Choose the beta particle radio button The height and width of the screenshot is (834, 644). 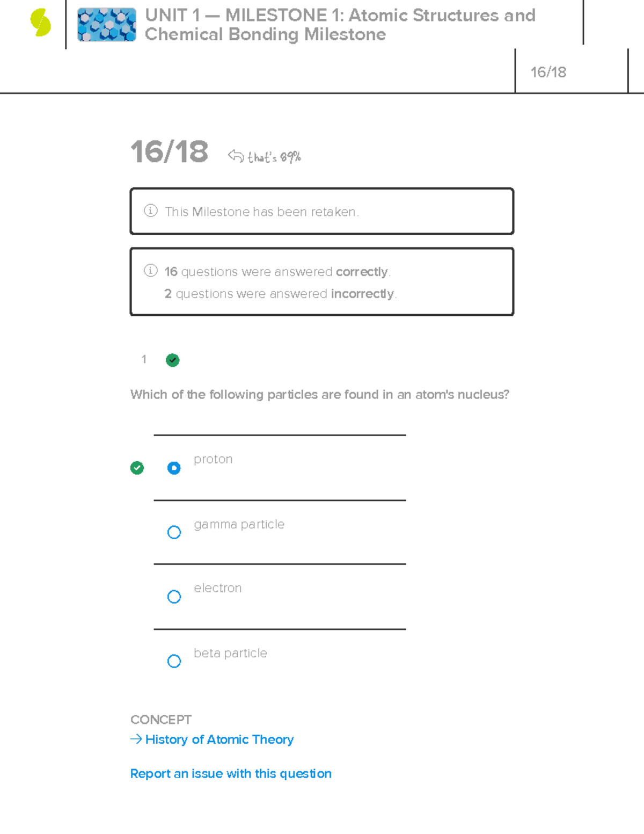point(174,661)
